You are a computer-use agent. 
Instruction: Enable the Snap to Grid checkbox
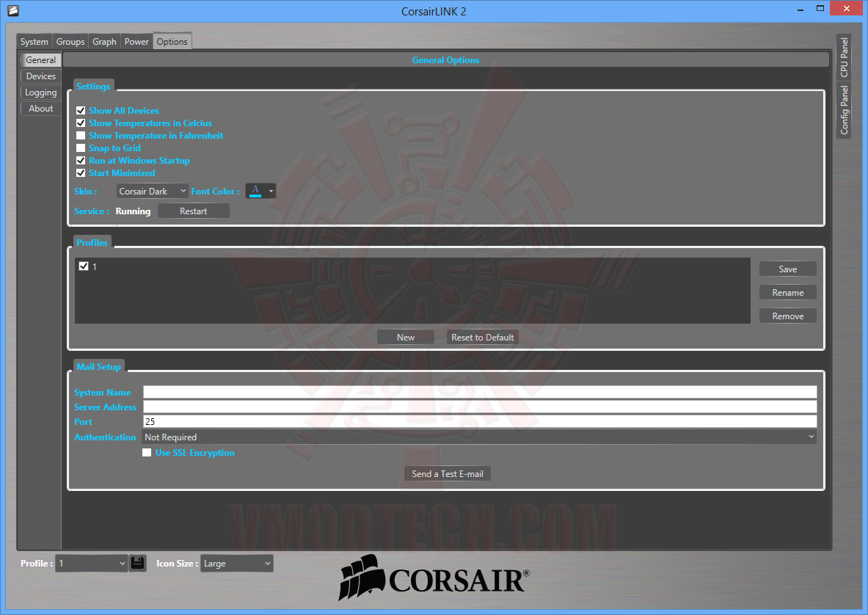pos(81,148)
